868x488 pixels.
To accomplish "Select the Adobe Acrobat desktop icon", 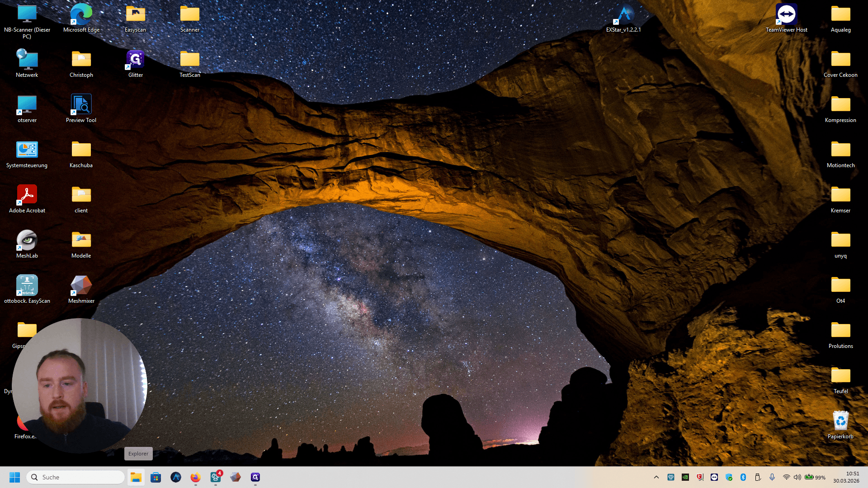I will (x=27, y=199).
